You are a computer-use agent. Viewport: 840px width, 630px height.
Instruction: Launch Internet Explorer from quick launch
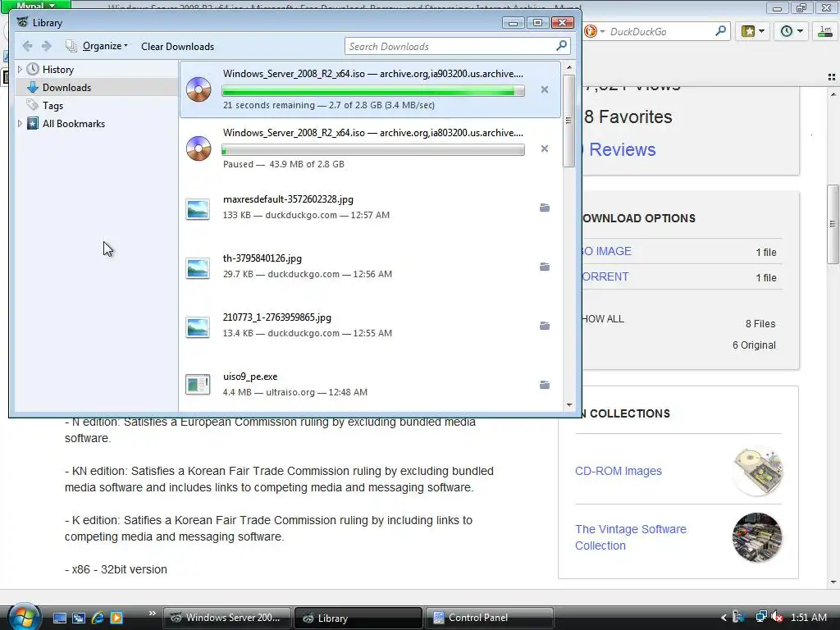pyautogui.click(x=98, y=618)
